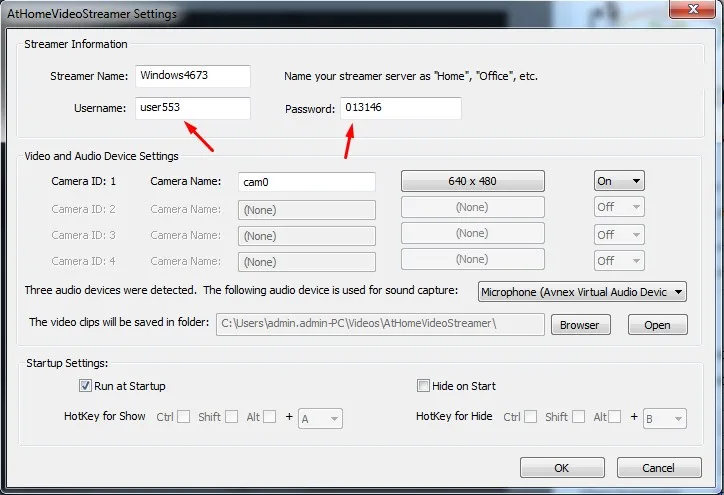Screen dimensions: 724x495
Task: Open the Camera ID 3 Off dropdown
Action: coord(619,235)
